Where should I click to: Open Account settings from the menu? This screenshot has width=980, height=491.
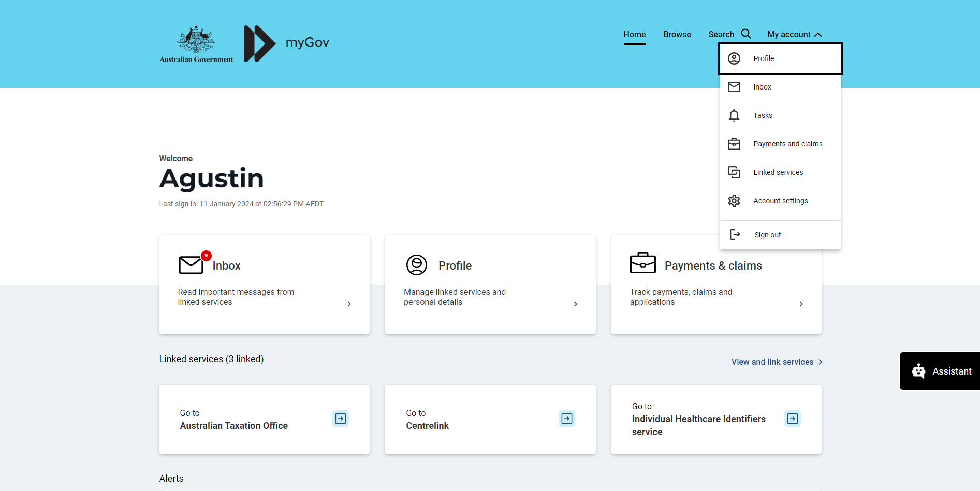[780, 201]
